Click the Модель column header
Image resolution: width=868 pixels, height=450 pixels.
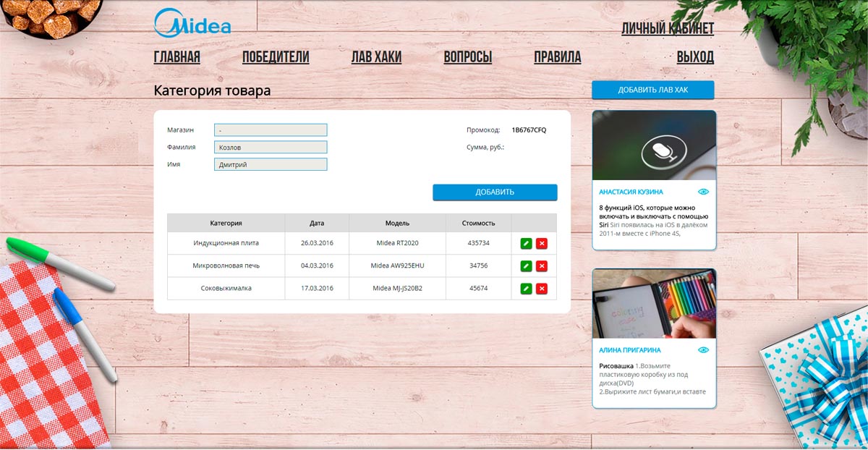397,223
